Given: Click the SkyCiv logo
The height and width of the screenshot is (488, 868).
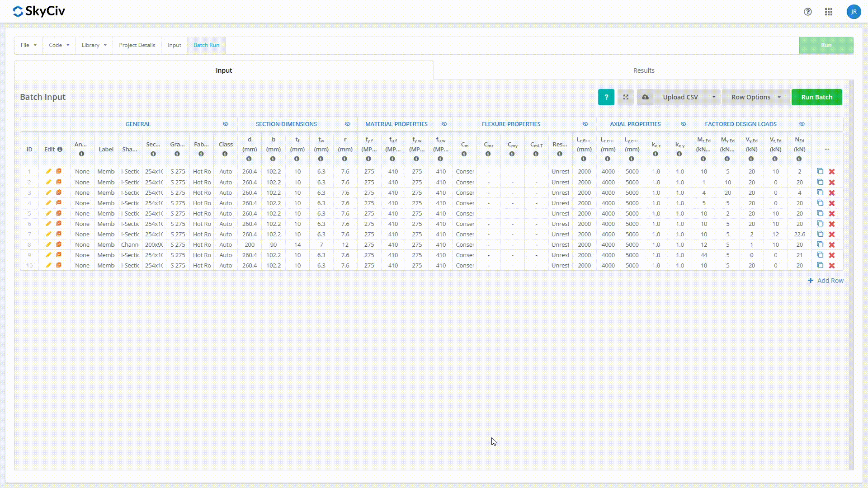Looking at the screenshot, I should (39, 11).
